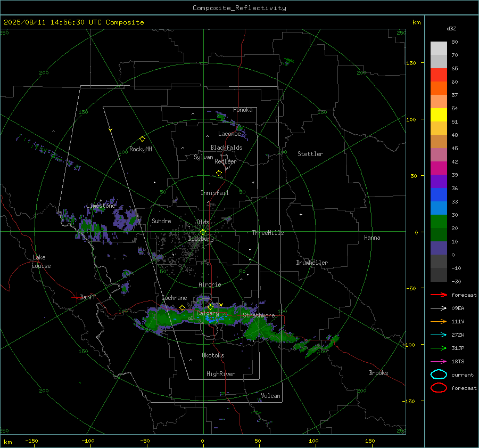Click the Sylvan label on map
The image size is (479, 448).
coord(203,157)
